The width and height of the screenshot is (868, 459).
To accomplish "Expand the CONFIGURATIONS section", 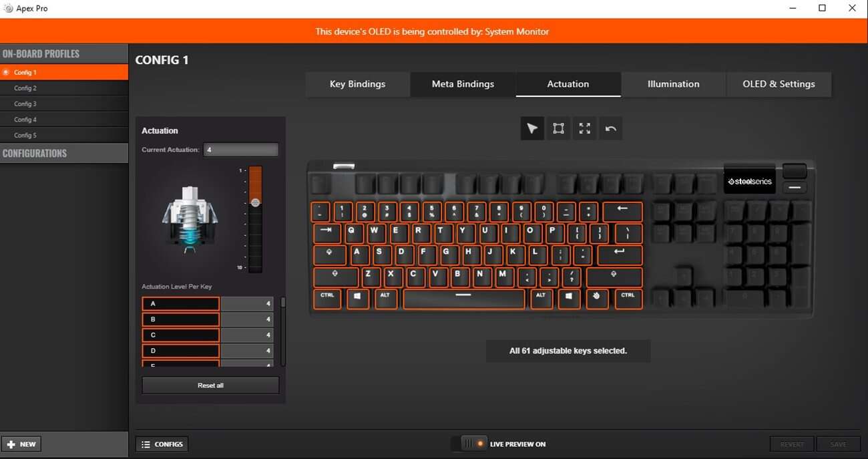I will (x=64, y=153).
